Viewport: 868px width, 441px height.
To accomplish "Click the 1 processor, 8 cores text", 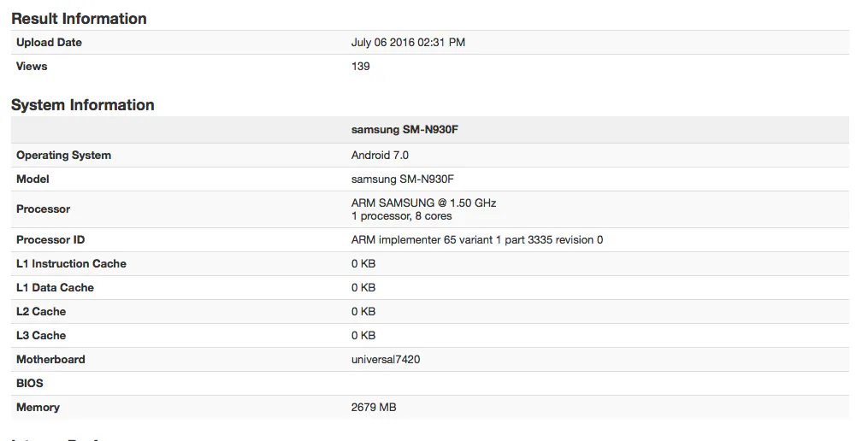I will click(401, 215).
